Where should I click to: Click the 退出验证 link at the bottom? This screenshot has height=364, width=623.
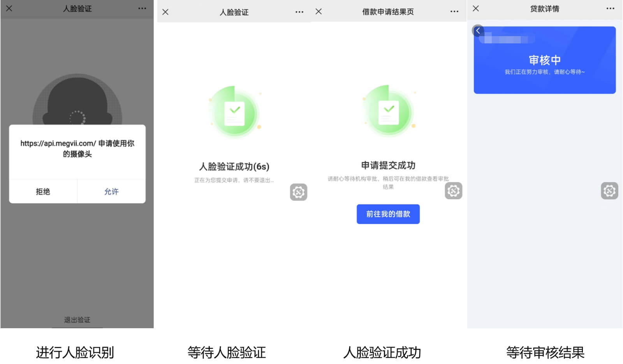(x=77, y=320)
